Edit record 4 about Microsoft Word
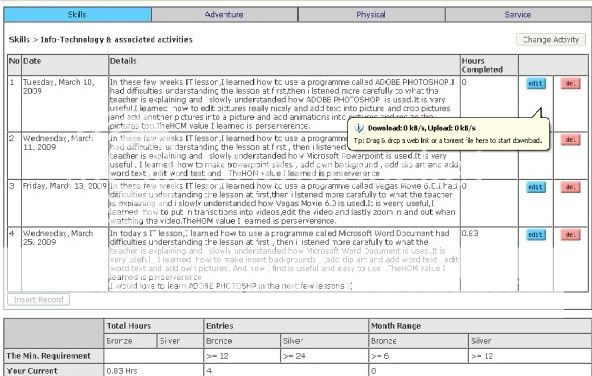592x376 pixels. (x=536, y=235)
